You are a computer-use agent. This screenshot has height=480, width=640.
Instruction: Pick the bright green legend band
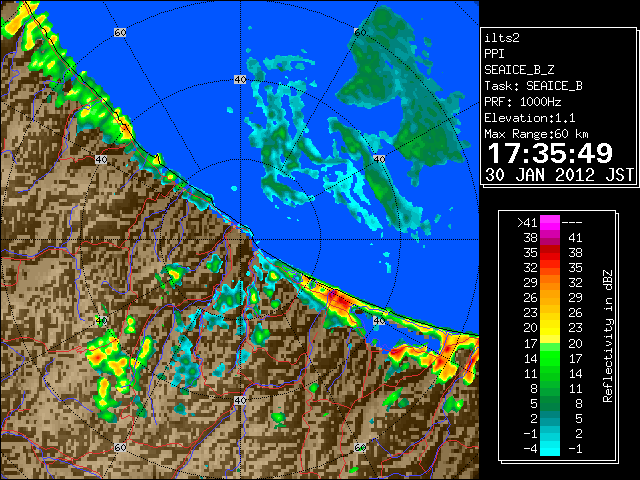click(550, 358)
